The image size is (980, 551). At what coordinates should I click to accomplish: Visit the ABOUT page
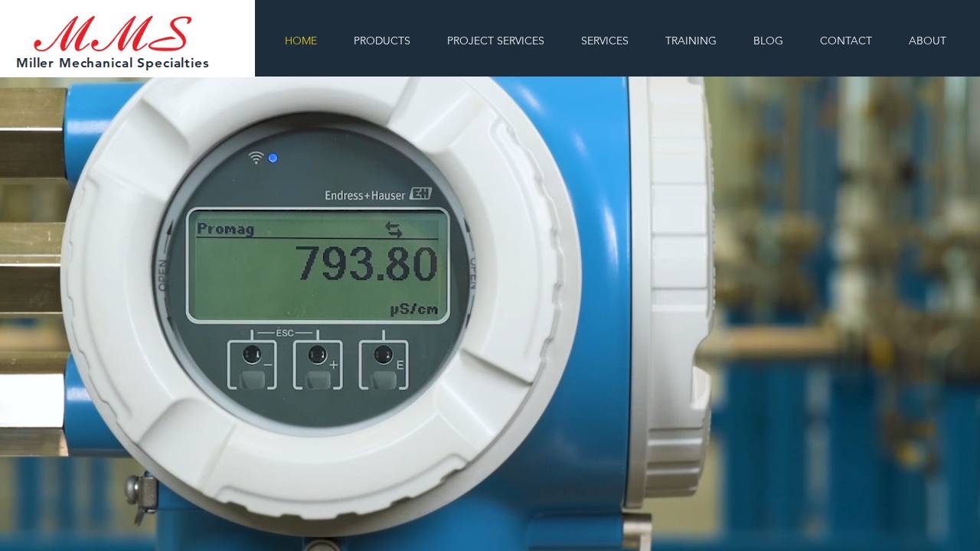(927, 41)
